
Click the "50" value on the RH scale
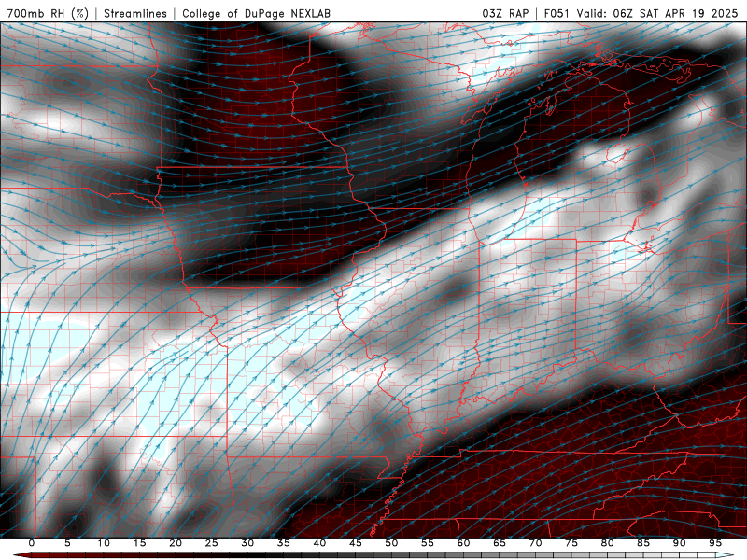coord(391,543)
